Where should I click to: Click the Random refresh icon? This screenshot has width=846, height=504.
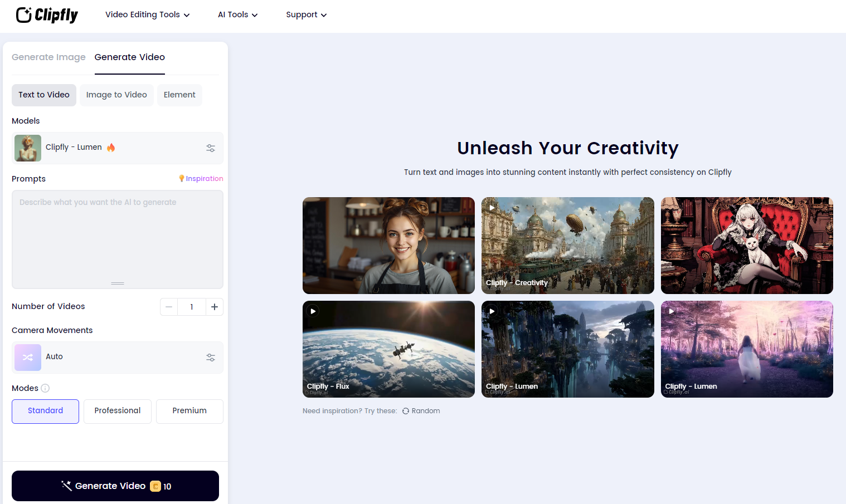coord(406,411)
